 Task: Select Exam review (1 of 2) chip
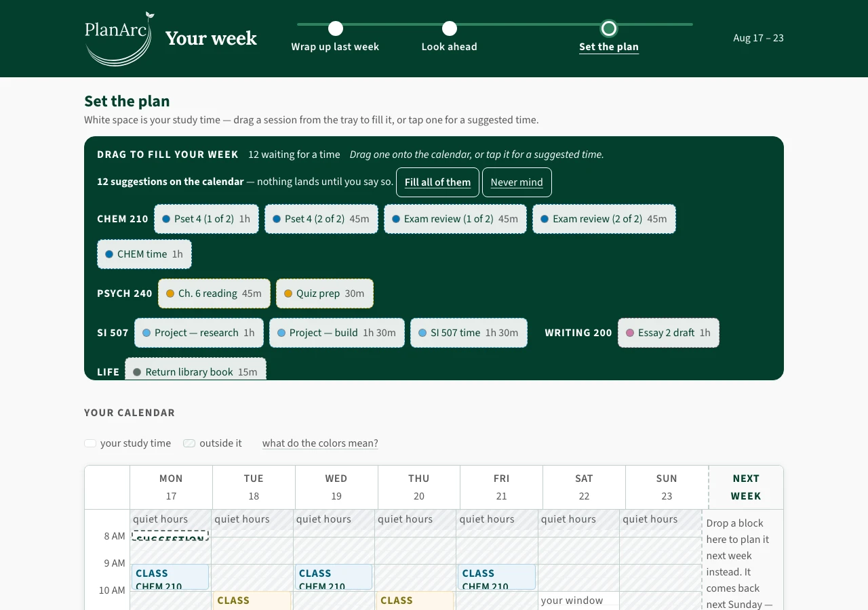pos(455,219)
